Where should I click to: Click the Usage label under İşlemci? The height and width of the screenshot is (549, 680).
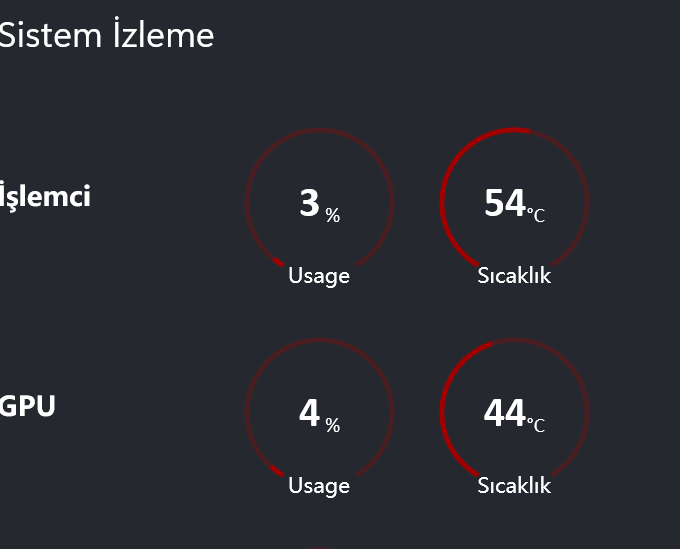[x=319, y=275]
